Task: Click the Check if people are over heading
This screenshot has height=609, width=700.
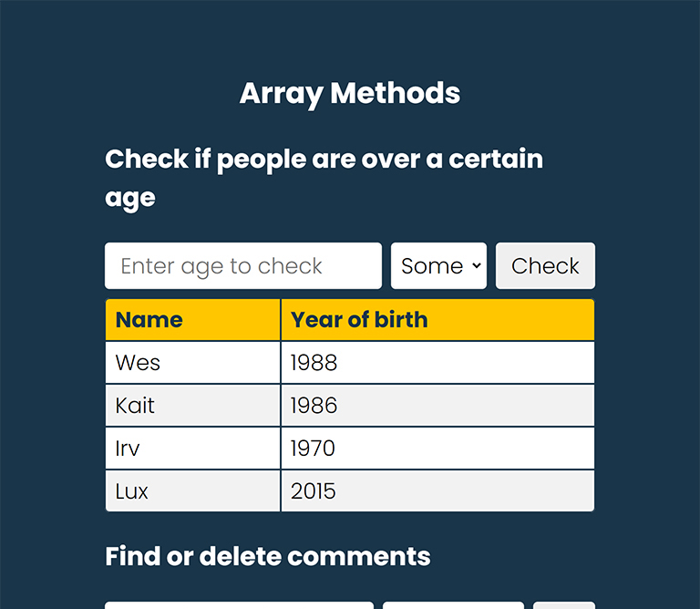Action: (x=324, y=178)
